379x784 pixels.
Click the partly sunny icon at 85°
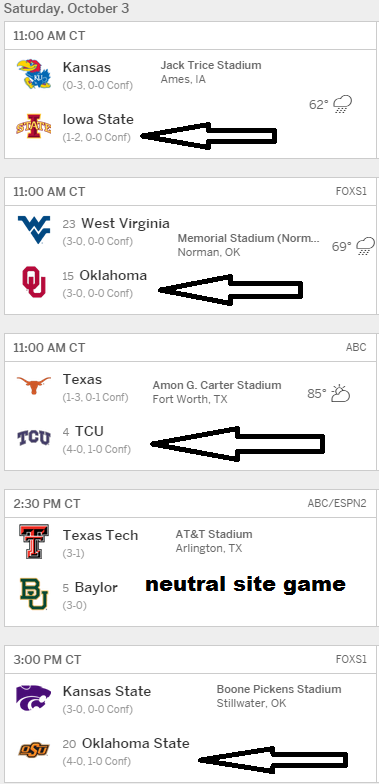point(340,394)
